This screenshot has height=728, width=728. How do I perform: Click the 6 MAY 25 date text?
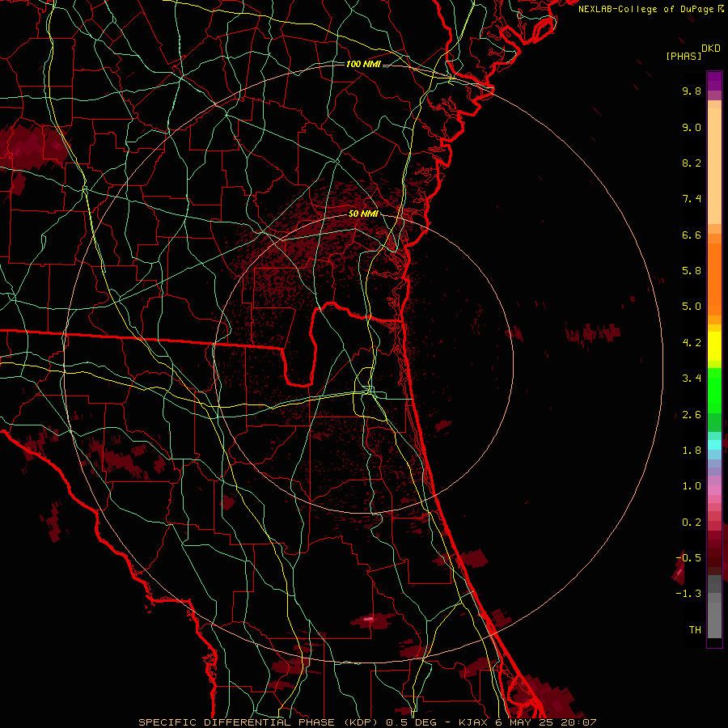(525, 722)
